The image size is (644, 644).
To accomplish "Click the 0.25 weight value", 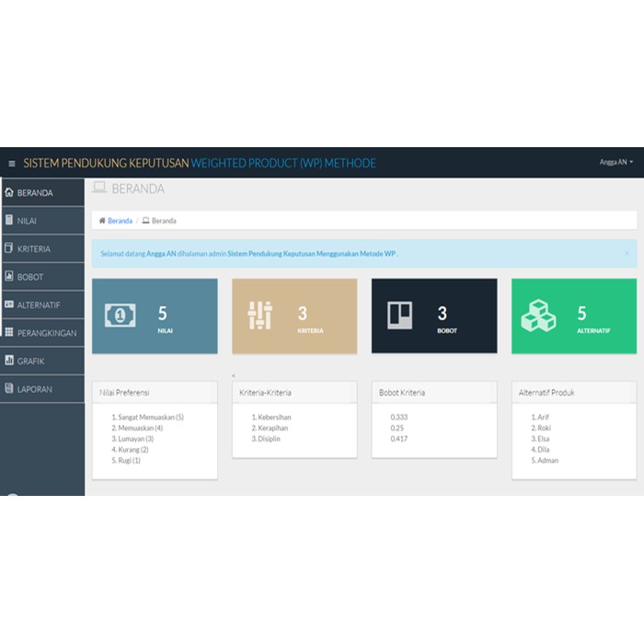I will click(397, 428).
